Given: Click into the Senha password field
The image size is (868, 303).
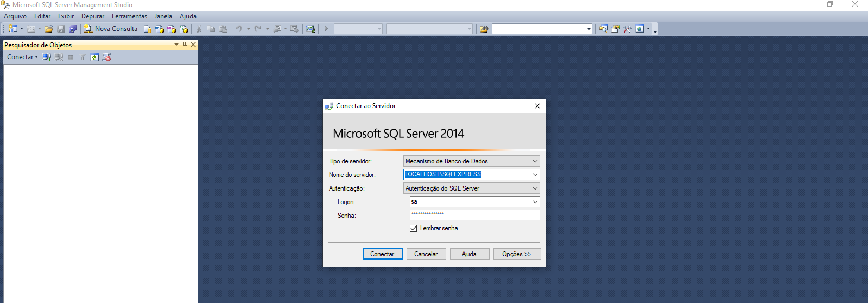Looking at the screenshot, I should coord(474,215).
